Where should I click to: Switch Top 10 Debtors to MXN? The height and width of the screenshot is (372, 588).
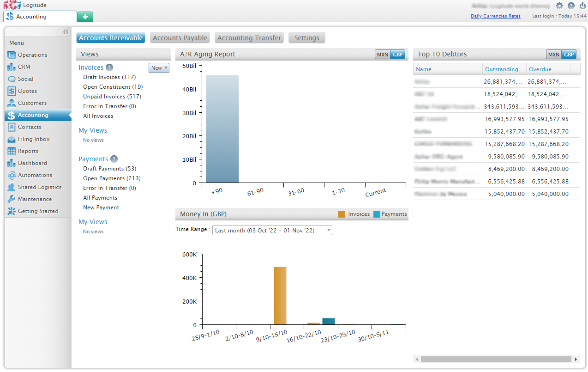tap(554, 55)
